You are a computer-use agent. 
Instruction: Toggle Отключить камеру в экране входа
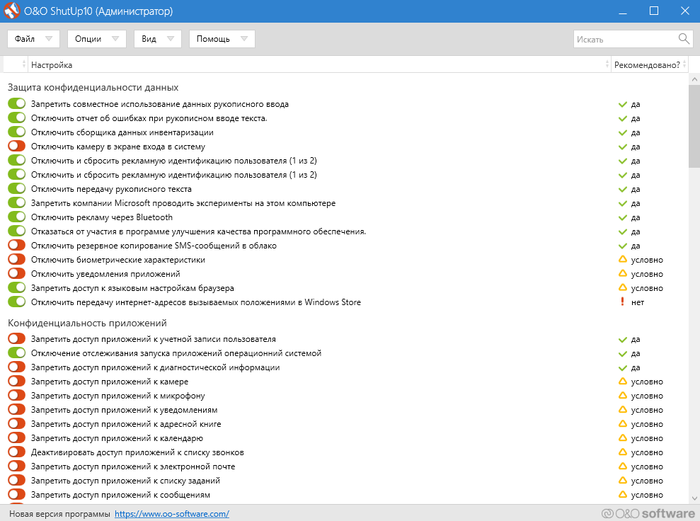pos(17,146)
